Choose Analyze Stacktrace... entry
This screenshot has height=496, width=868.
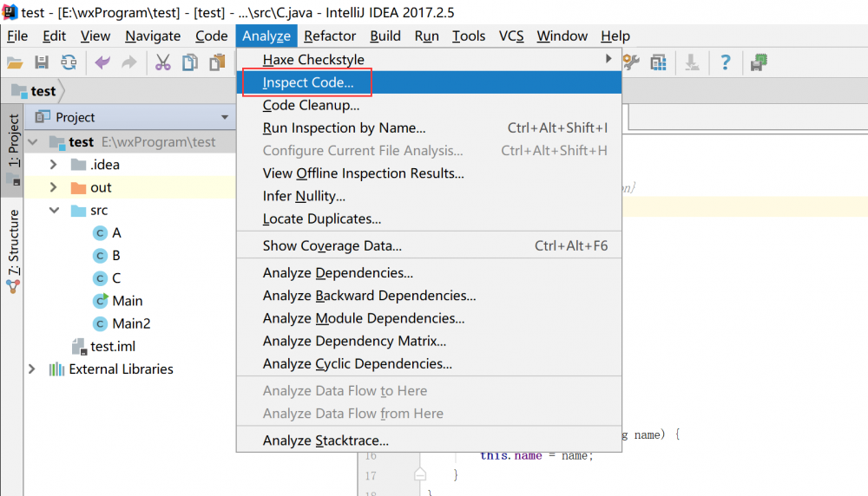tap(429, 441)
